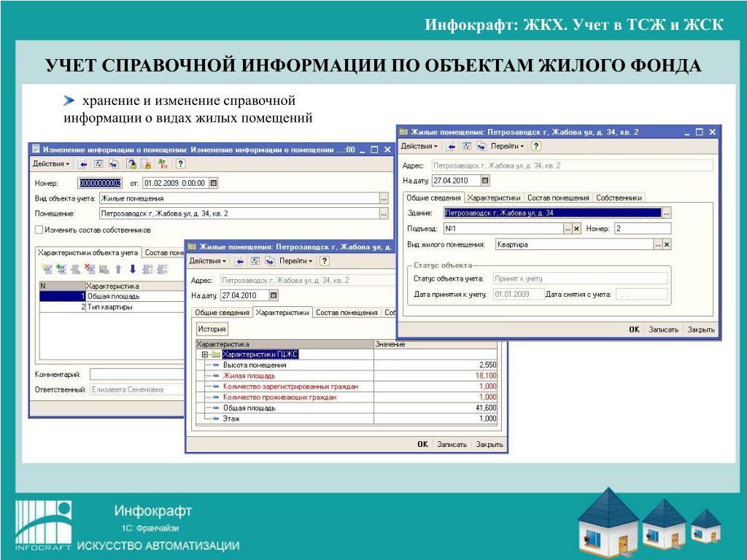The height and width of the screenshot is (560, 747).
Task: Click left-arrow icon in front Жилые помещения window
Action: pos(451,146)
